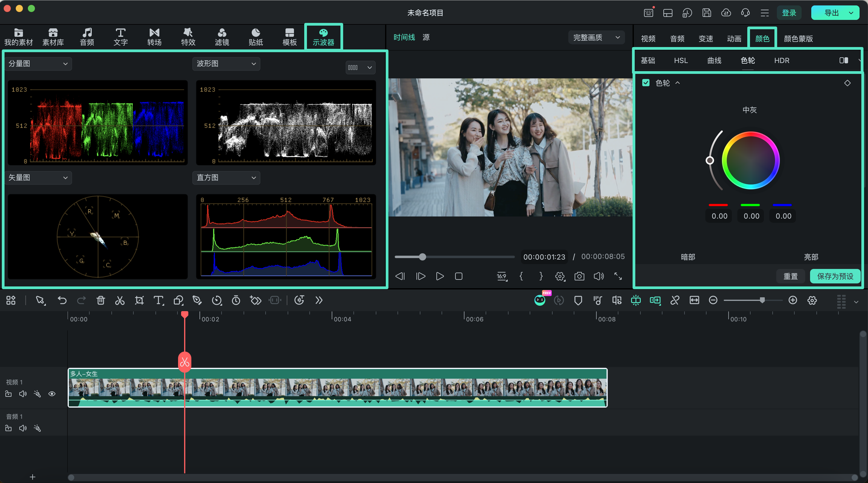Click the 登录 login button

789,13
